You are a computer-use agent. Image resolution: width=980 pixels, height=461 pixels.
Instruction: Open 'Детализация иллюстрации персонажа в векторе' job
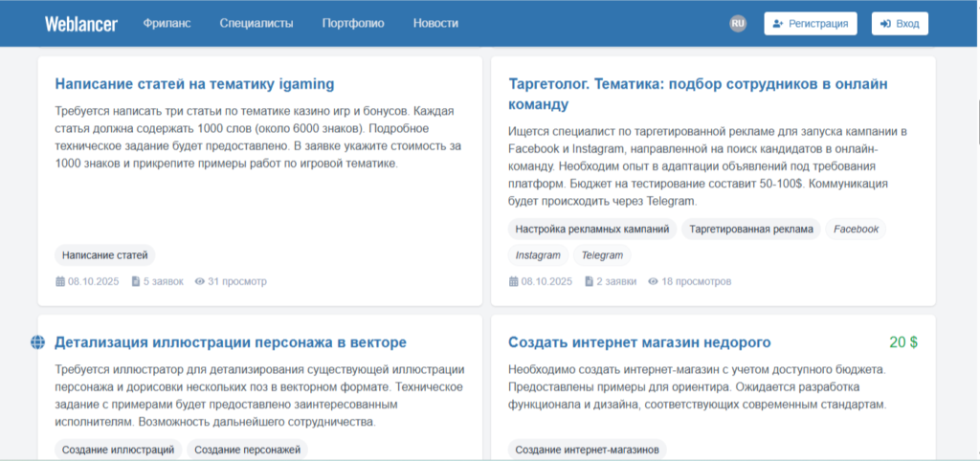[x=231, y=342]
